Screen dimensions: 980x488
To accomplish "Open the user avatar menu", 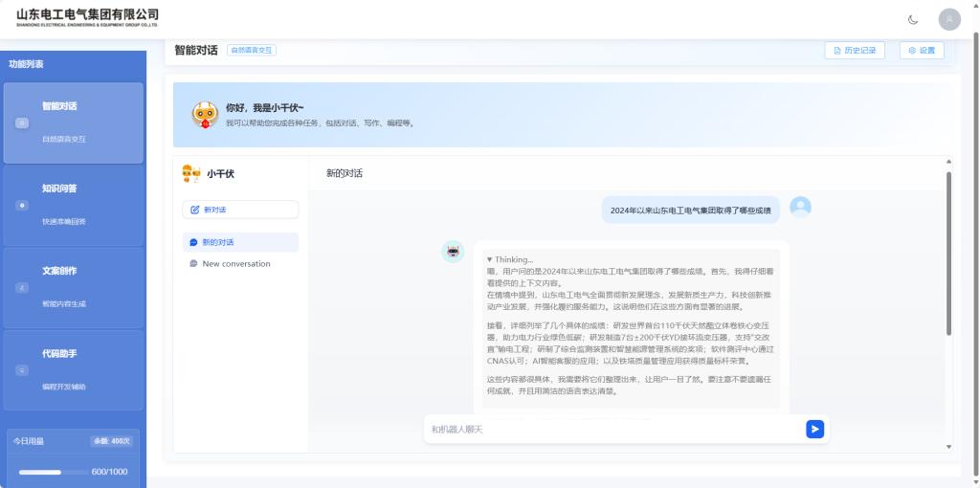I will click(948, 19).
